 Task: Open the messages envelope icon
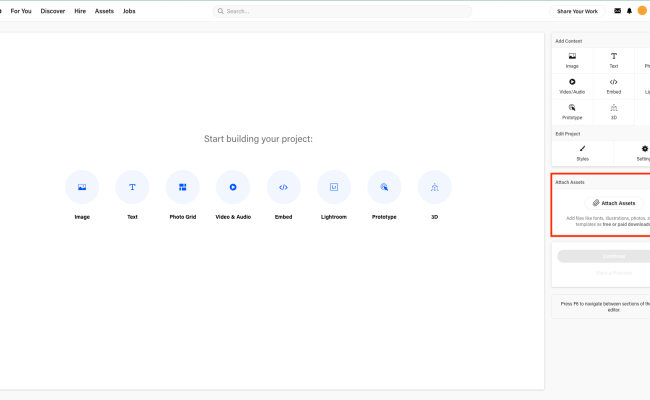tap(617, 11)
